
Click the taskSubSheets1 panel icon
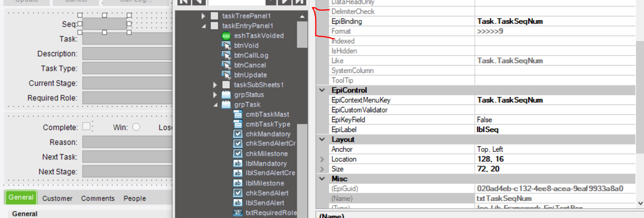[x=226, y=85]
